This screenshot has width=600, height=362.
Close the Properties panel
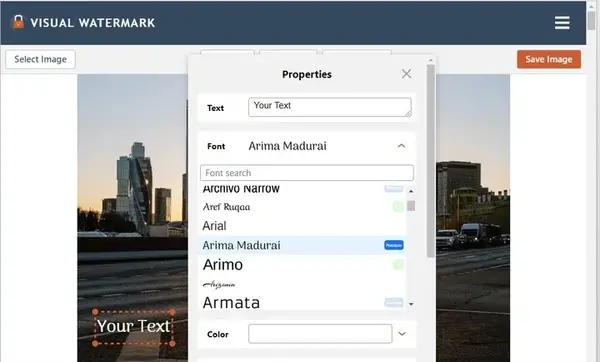coord(406,74)
